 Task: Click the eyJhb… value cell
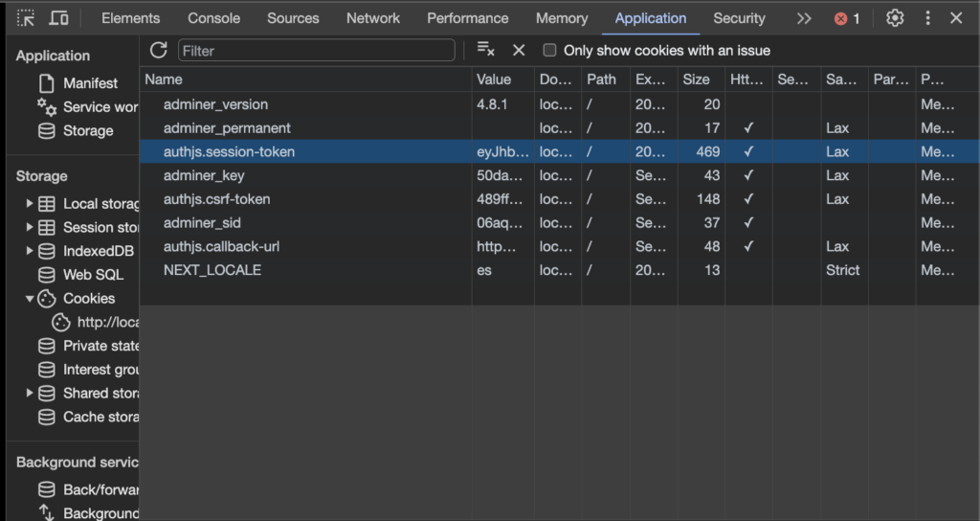[x=502, y=152]
